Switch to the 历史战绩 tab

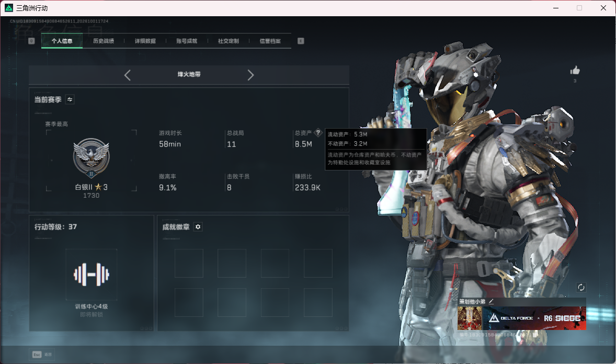point(104,41)
